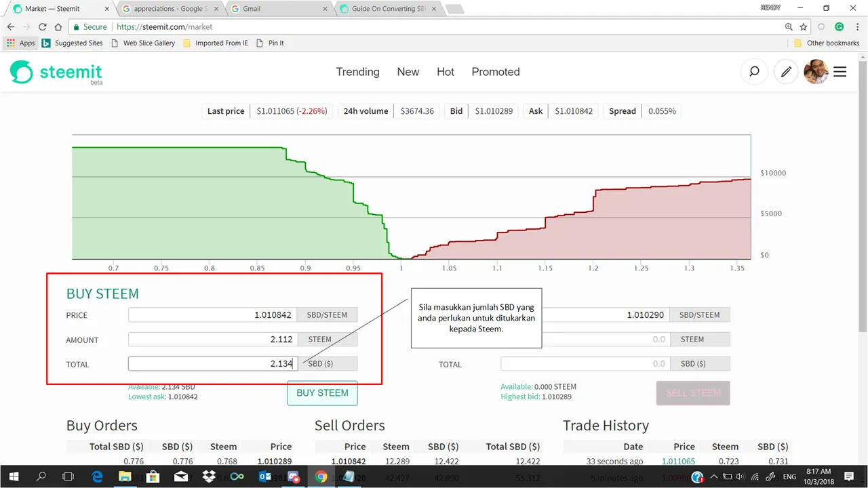Click the 24h volume value $3674.36
Viewport: 868px width, 488px height.
[x=417, y=111]
